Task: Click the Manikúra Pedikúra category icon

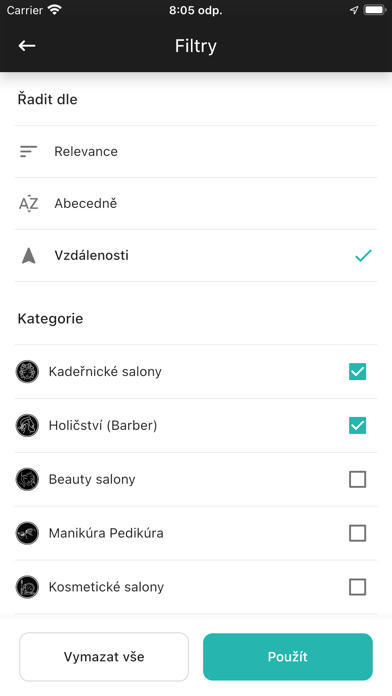Action: point(27,533)
